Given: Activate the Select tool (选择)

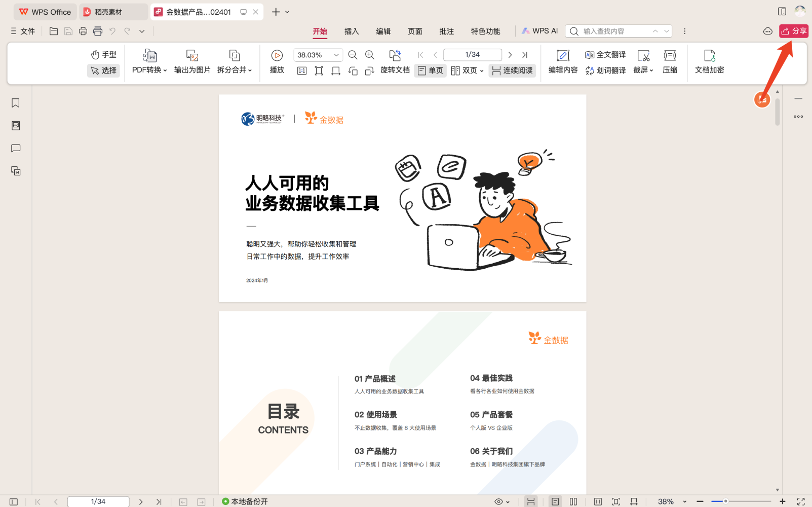Looking at the screenshot, I should click(x=103, y=70).
